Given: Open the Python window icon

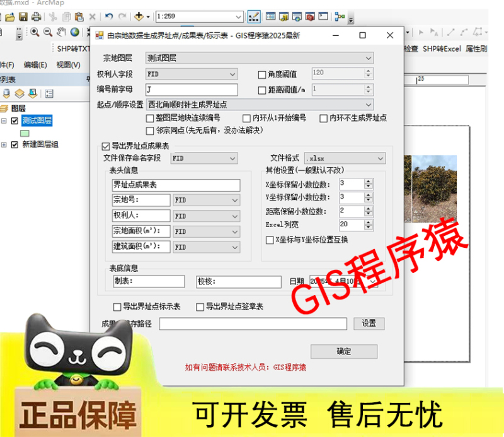Looking at the screenshot, I should pos(323,16).
